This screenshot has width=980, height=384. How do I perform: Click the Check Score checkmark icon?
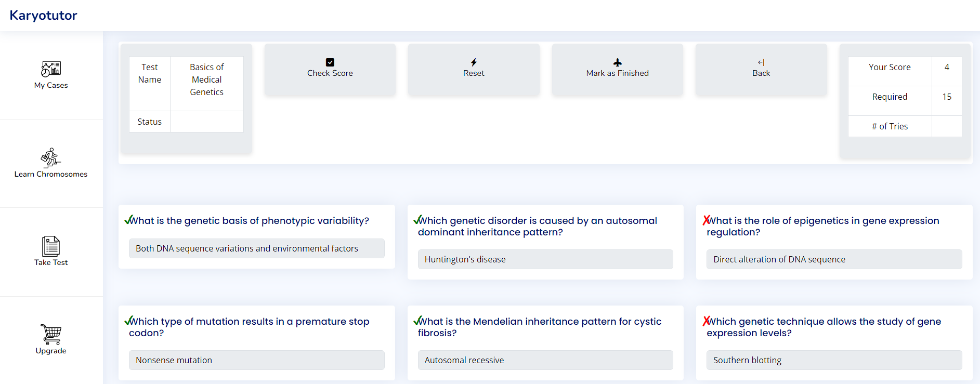coord(330,62)
